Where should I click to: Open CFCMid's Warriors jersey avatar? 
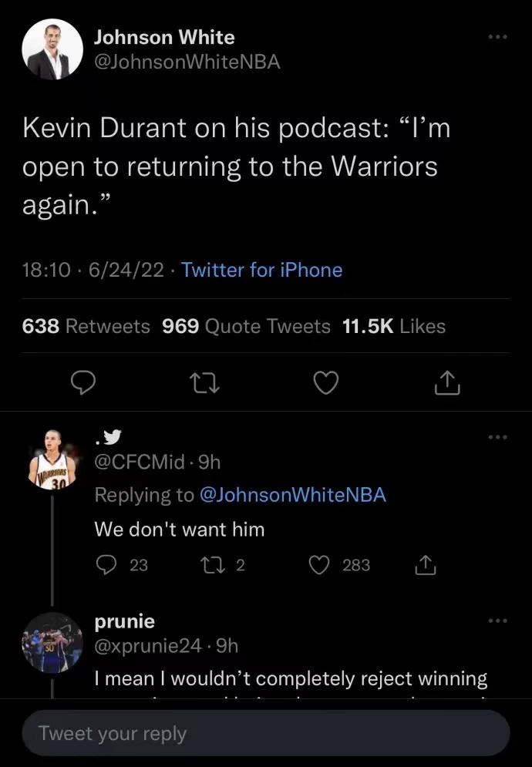[52, 459]
